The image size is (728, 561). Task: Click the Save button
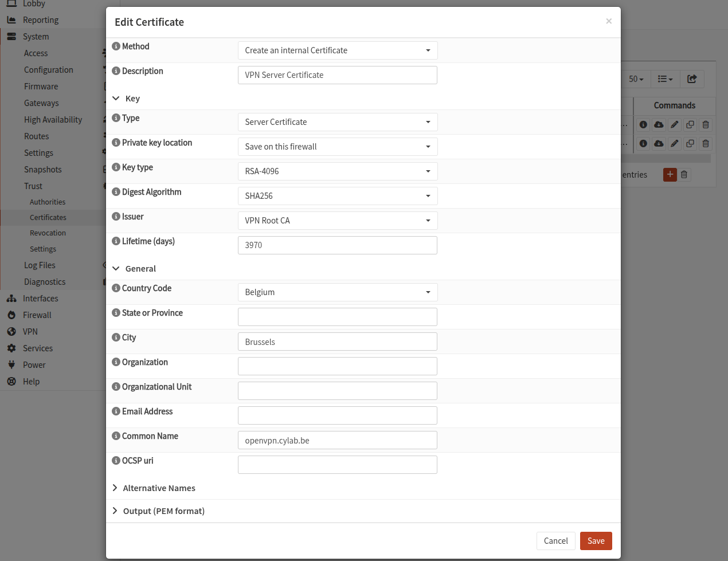(596, 541)
